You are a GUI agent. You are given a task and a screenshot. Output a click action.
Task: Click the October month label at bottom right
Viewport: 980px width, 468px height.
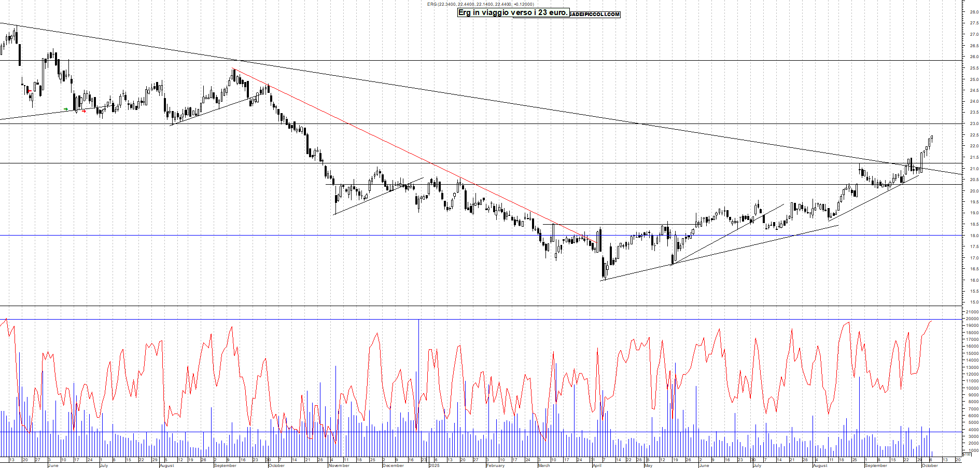tap(929, 465)
